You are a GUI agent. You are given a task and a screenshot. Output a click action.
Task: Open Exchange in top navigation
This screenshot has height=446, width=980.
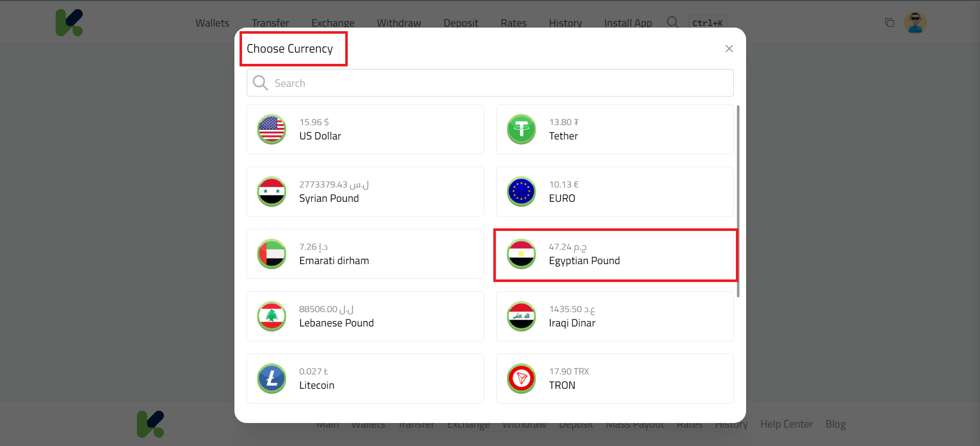pyautogui.click(x=333, y=23)
